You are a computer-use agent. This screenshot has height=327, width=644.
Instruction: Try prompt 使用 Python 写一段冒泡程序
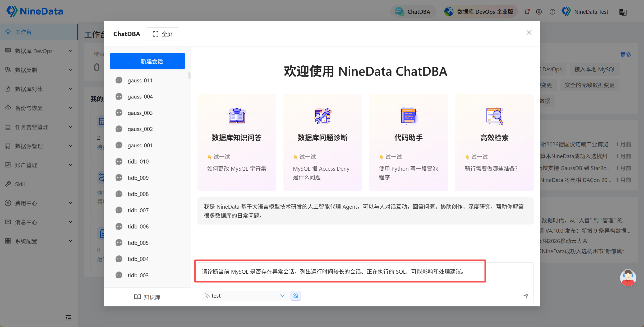408,173
